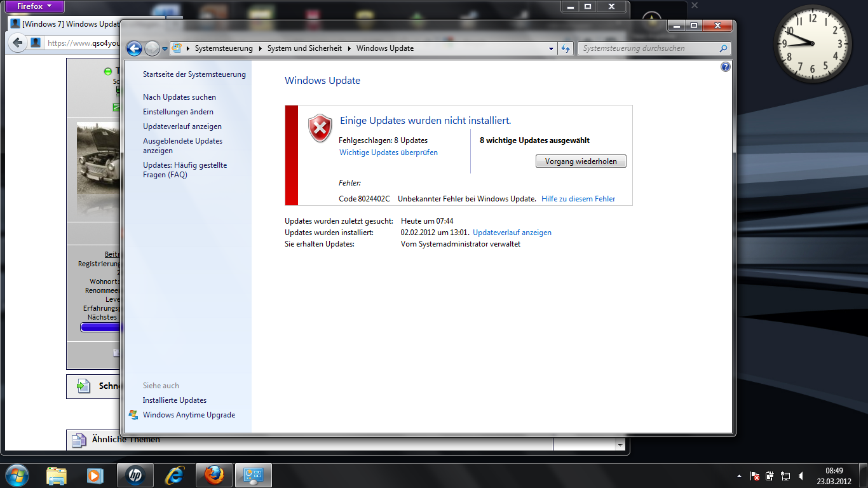Expand the address bar history dropdown

coord(551,48)
